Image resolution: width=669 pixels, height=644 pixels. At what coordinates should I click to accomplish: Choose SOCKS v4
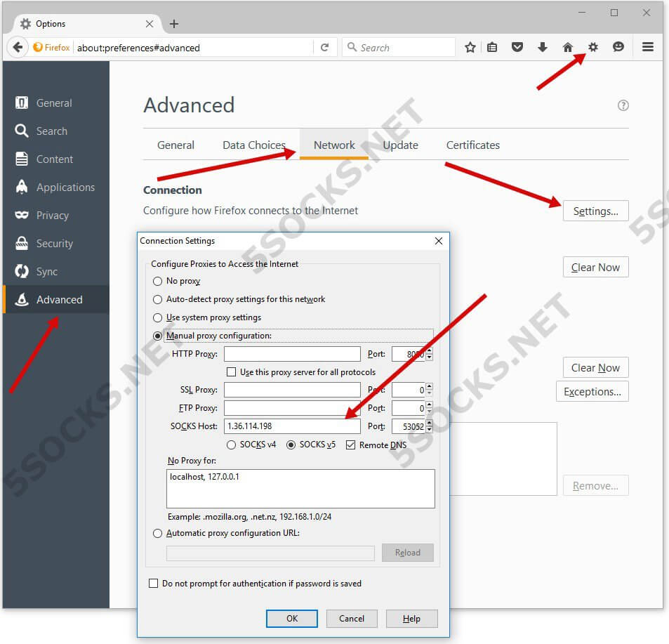(231, 445)
